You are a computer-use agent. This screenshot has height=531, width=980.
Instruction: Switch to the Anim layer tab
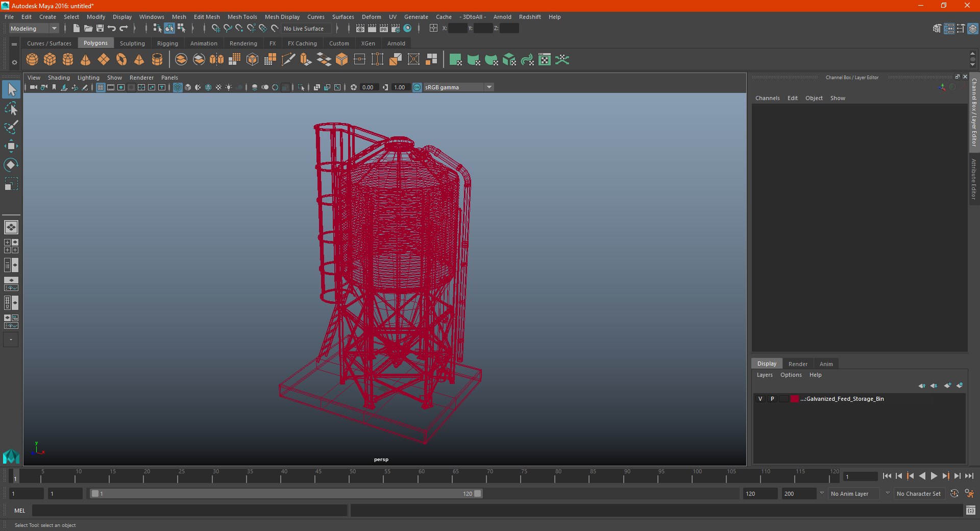[826, 364]
